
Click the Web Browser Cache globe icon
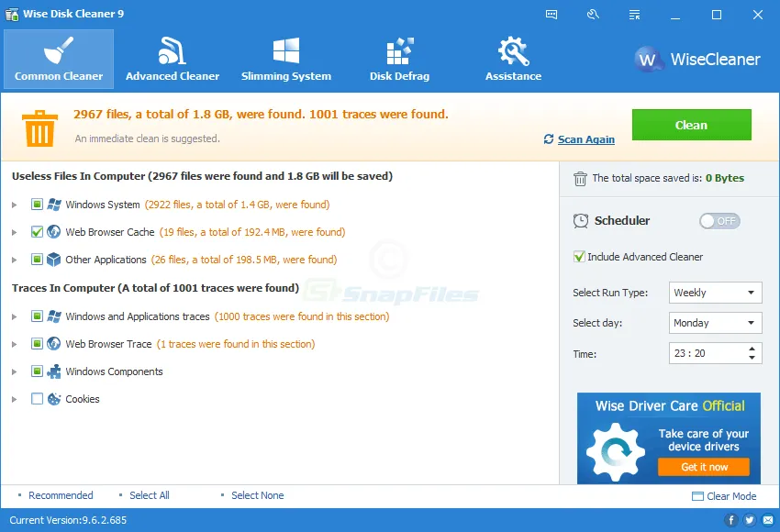[x=54, y=232]
